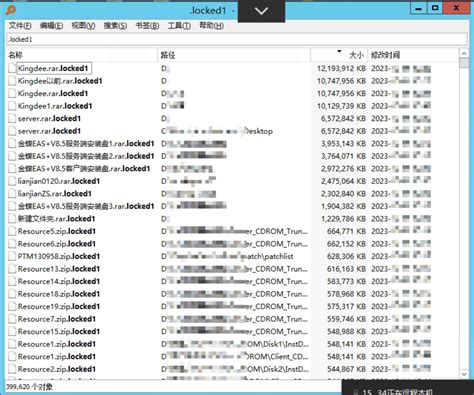This screenshot has height=395, width=474.
Task: Click file icon of Resource6.zip.locked1
Action: point(12,244)
